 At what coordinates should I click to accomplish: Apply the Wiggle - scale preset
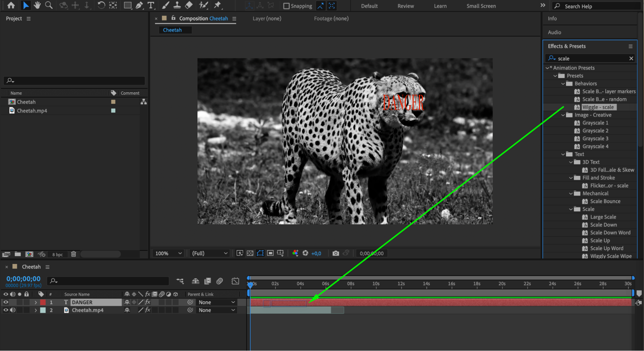pos(598,107)
